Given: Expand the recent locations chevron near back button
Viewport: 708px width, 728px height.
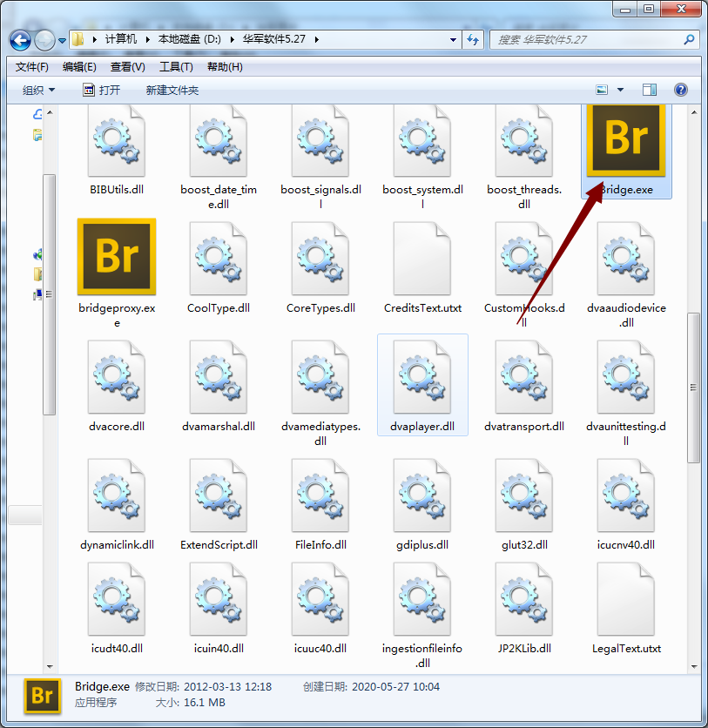Looking at the screenshot, I should pyautogui.click(x=61, y=40).
